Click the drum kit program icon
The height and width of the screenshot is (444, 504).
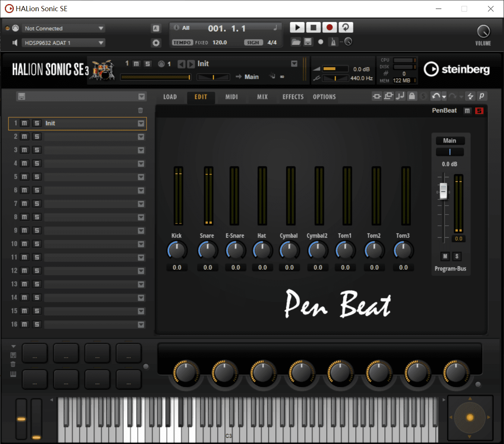[103, 70]
